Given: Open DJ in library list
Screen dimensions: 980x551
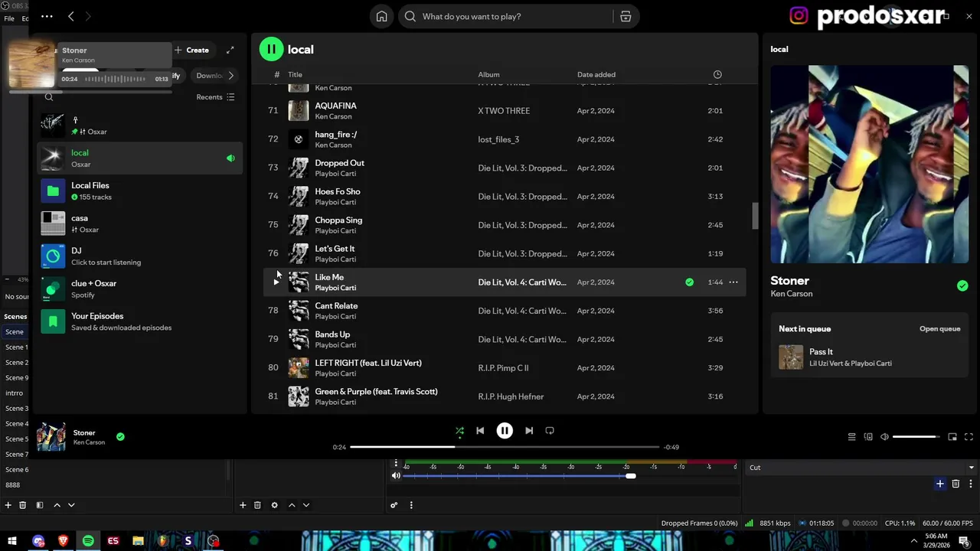Looking at the screenshot, I should click(x=140, y=256).
